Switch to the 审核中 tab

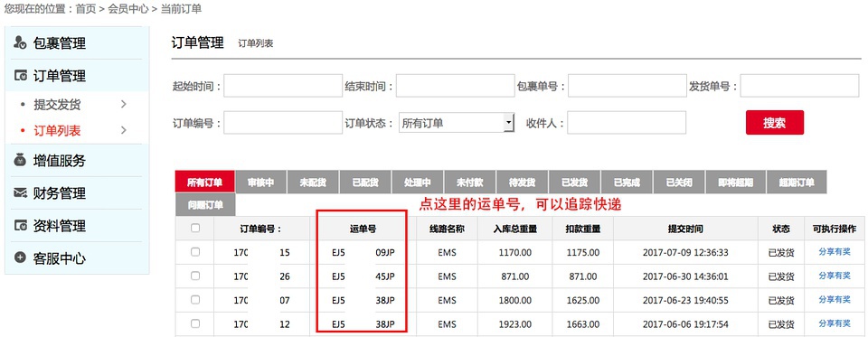260,183
